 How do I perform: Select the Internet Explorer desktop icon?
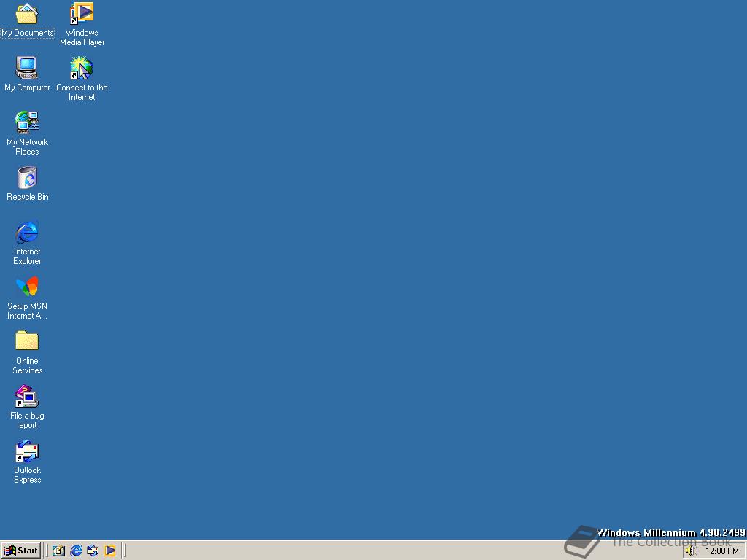[27, 243]
